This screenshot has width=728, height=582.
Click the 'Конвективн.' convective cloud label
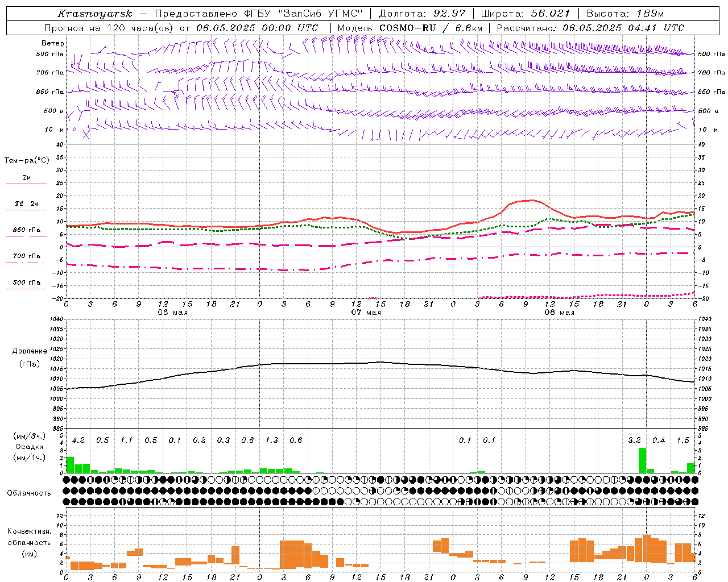(29, 531)
